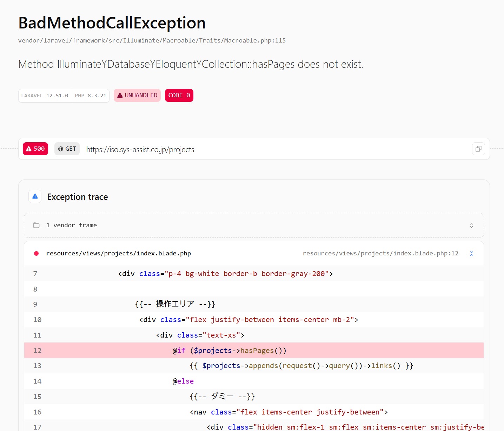Click the copy icon beside the request URL

click(x=478, y=149)
